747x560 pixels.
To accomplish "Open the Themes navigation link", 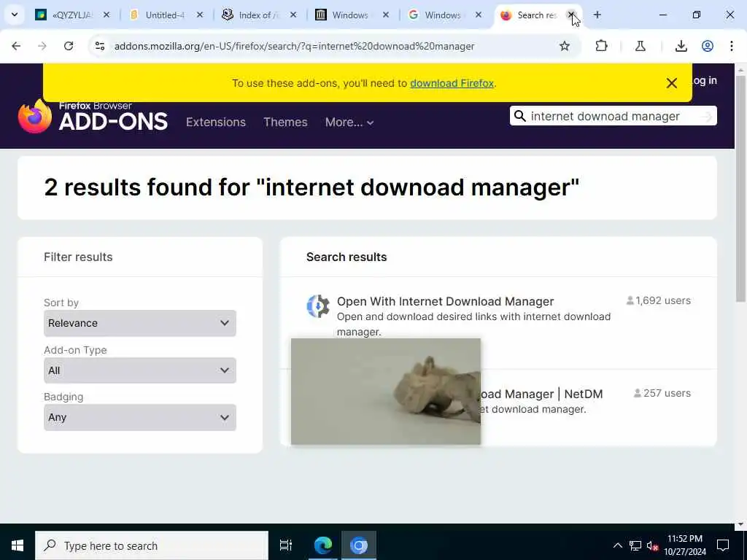I will 285,122.
